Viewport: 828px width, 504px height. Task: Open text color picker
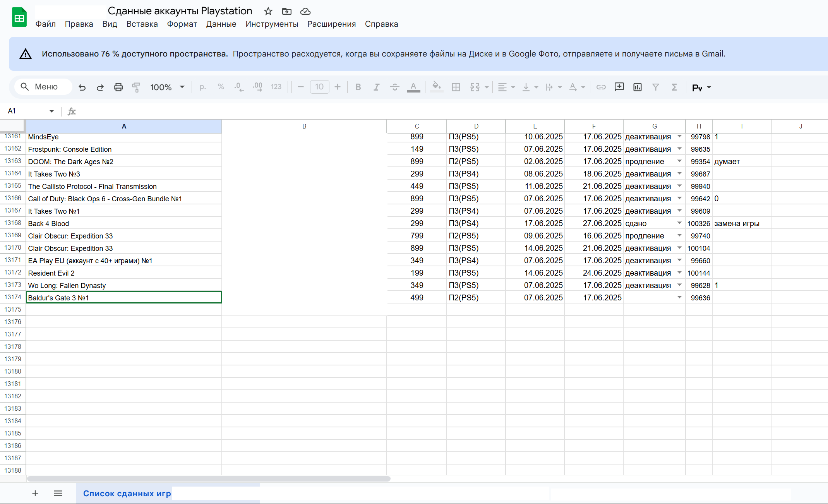pos(413,87)
